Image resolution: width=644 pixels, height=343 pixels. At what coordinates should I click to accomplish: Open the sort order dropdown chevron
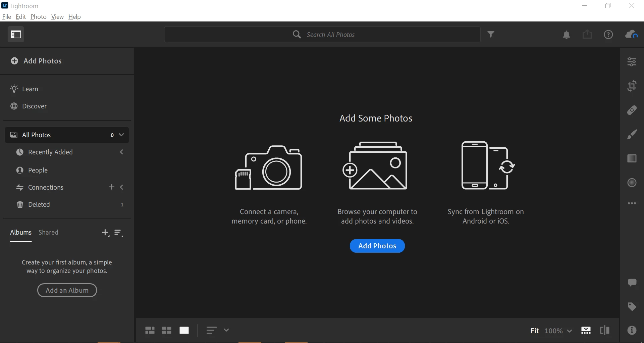226,330
